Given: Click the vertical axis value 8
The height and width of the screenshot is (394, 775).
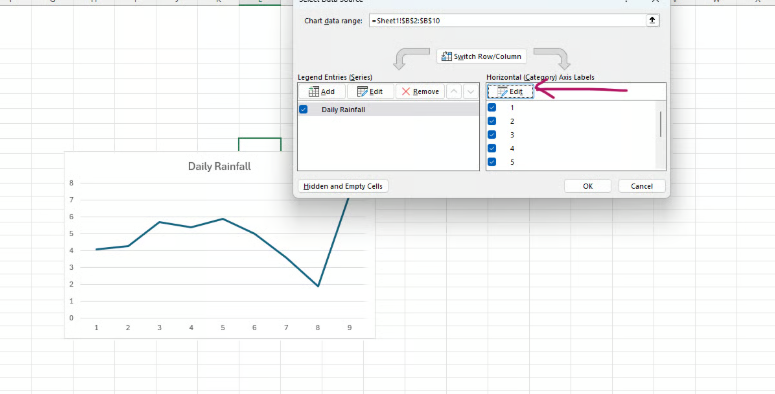Looking at the screenshot, I should [x=71, y=183].
